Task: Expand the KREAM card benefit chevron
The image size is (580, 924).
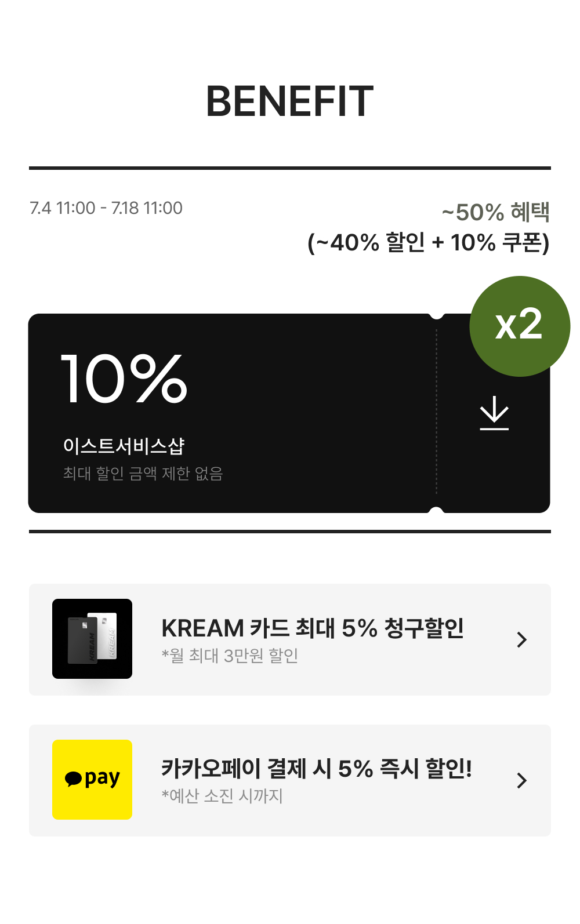Action: pyautogui.click(x=522, y=639)
